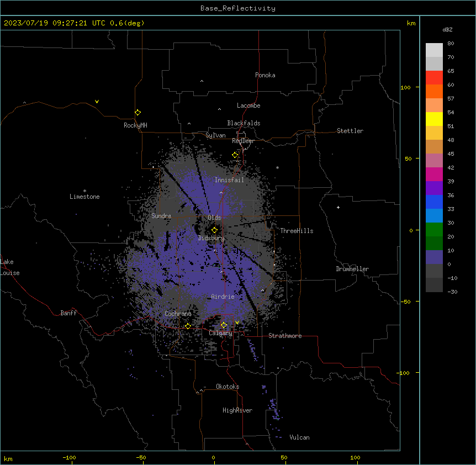Click the RockyMH label
Viewport: 476px width, 465px height.
tap(135, 125)
